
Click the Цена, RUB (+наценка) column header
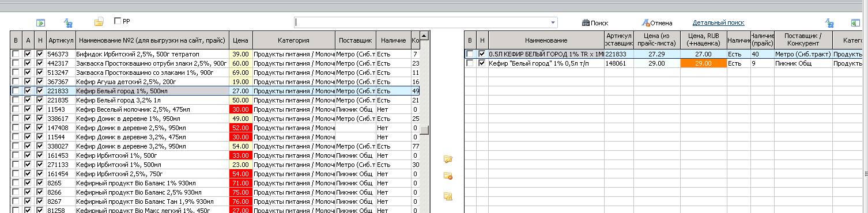click(703, 40)
